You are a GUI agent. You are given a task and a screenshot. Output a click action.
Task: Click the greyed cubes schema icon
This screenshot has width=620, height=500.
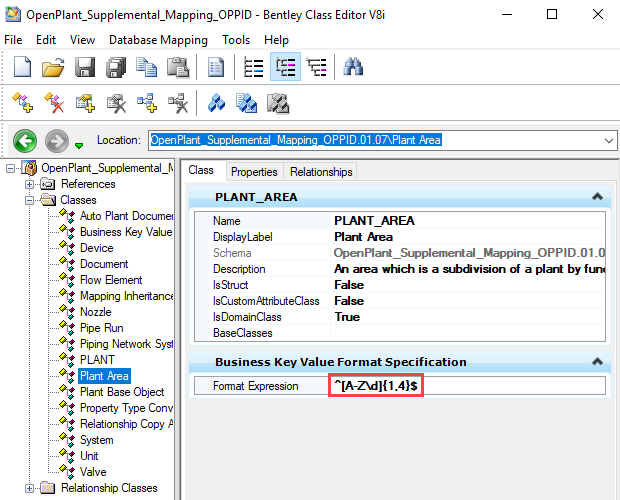coord(278,103)
